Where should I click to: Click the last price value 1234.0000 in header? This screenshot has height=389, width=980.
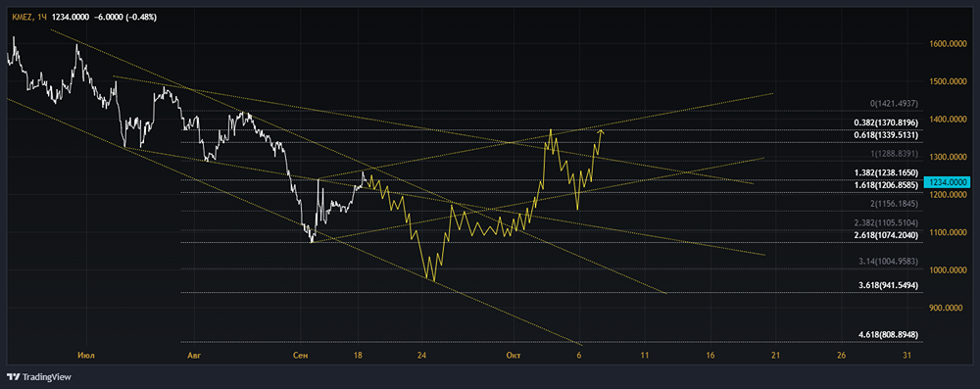click(x=71, y=18)
